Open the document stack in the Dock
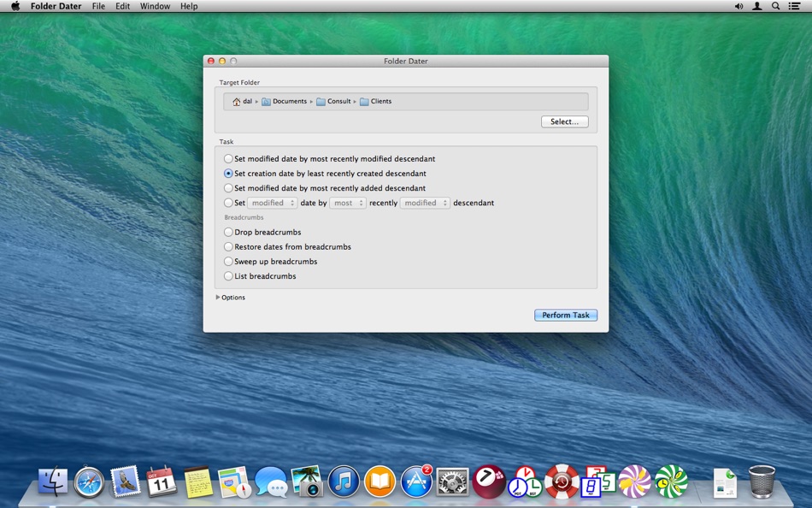The image size is (812, 508). pos(725,482)
